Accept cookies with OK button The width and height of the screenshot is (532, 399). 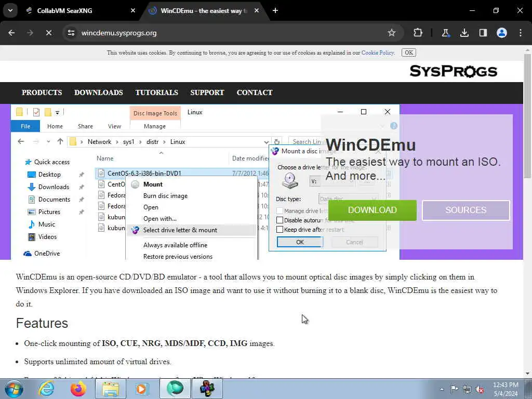point(409,52)
